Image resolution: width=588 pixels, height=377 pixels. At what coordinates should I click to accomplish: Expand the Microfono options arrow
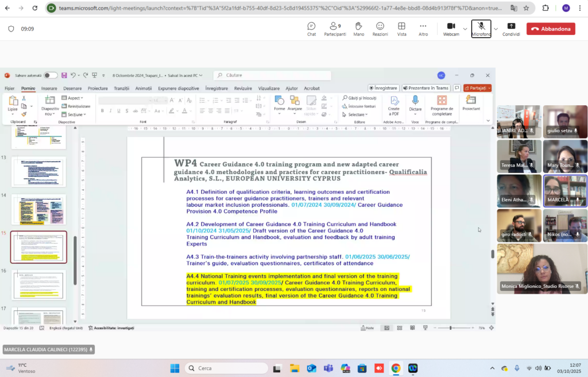coord(496,29)
